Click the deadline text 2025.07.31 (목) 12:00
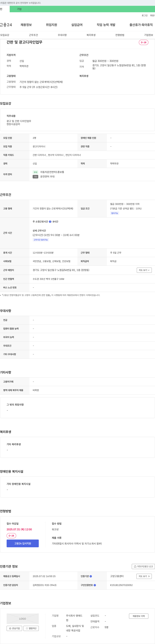Viewport: 155px width, 644px height. (x=19, y=529)
